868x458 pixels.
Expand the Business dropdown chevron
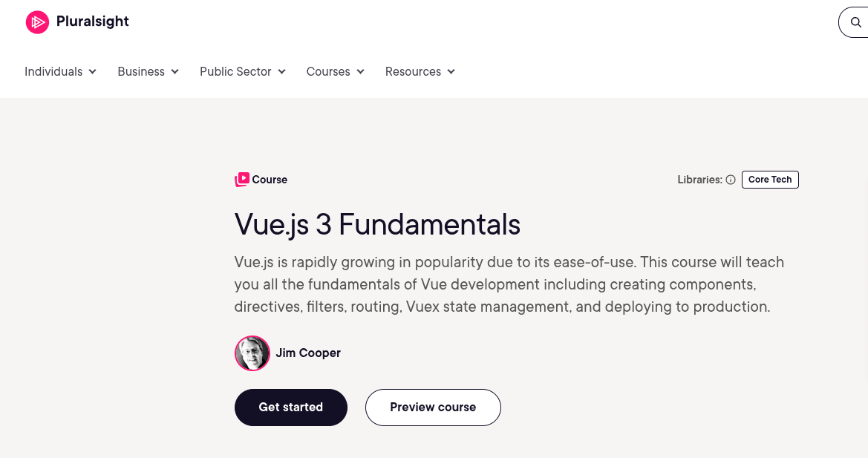(x=175, y=72)
